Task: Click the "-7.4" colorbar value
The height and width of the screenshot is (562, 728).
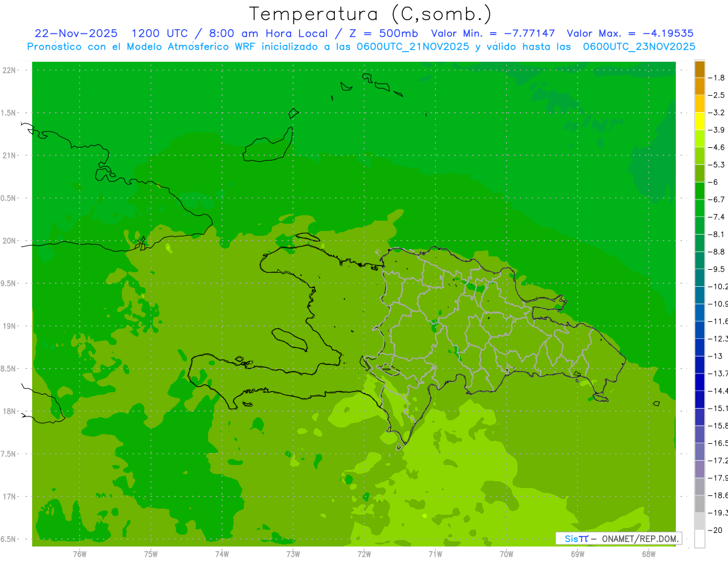Action: click(716, 216)
